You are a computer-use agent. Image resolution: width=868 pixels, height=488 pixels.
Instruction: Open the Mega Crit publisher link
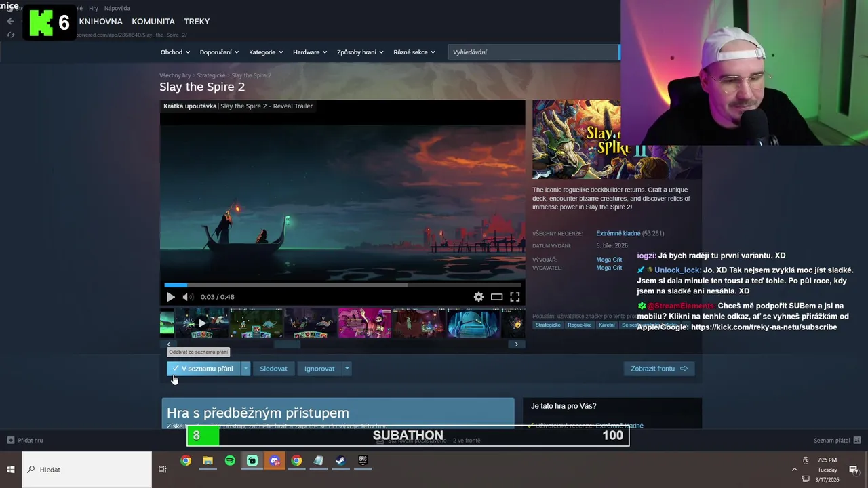pos(609,268)
